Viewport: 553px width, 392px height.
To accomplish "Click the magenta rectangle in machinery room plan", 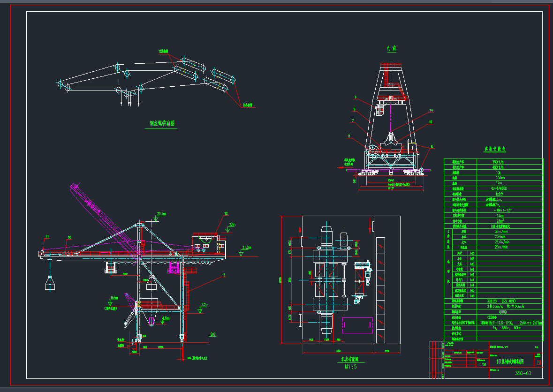I will 358,325.
